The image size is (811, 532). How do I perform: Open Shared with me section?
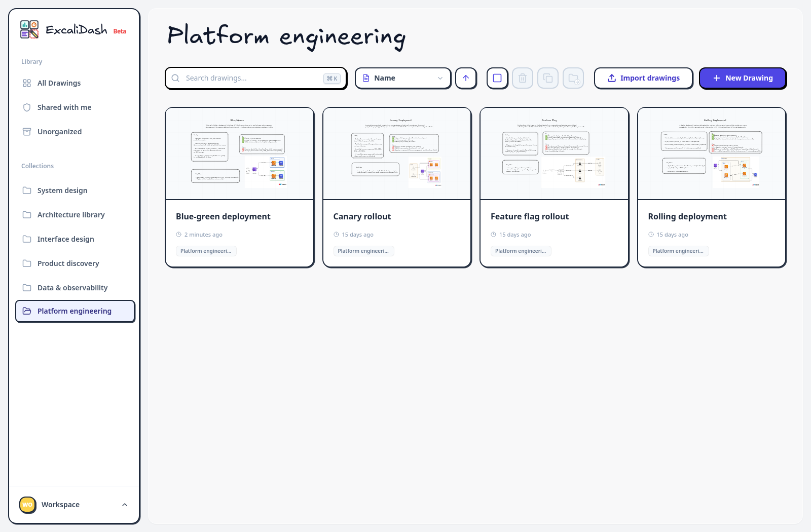(x=75, y=107)
